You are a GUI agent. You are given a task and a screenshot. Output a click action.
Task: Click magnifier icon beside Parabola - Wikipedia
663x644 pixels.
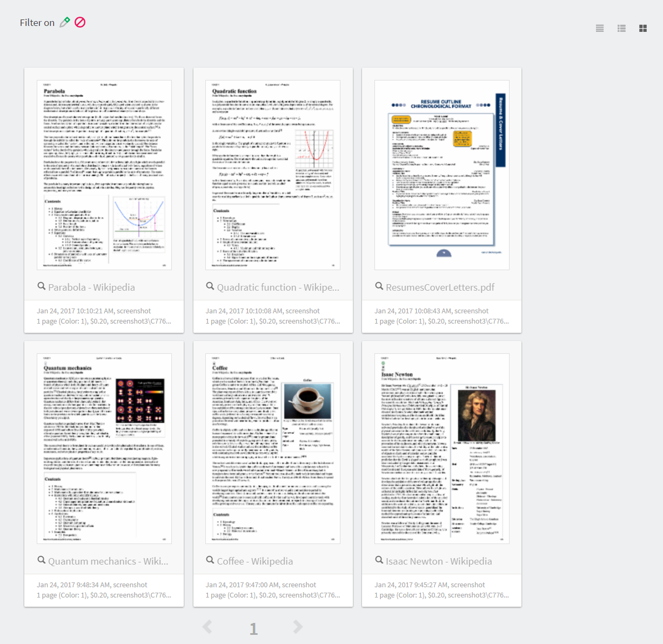41,286
